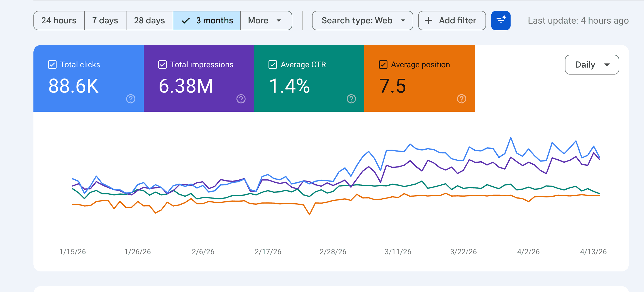Select the 24 hours date range
The width and height of the screenshot is (644, 292).
coord(59,21)
